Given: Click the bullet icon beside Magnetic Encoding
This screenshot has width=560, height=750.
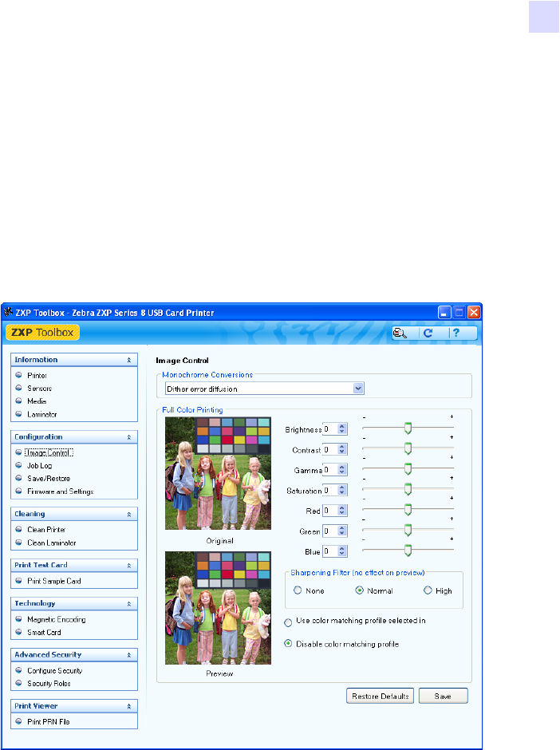Looking at the screenshot, I should click(x=18, y=619).
